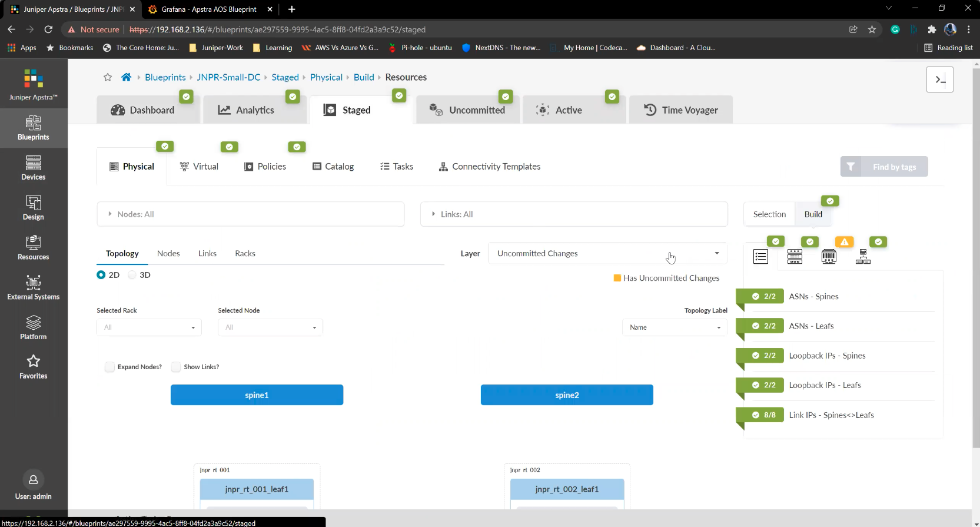Go to home via breadcrumb house icon
The width and height of the screenshot is (980, 527).
coord(126,77)
